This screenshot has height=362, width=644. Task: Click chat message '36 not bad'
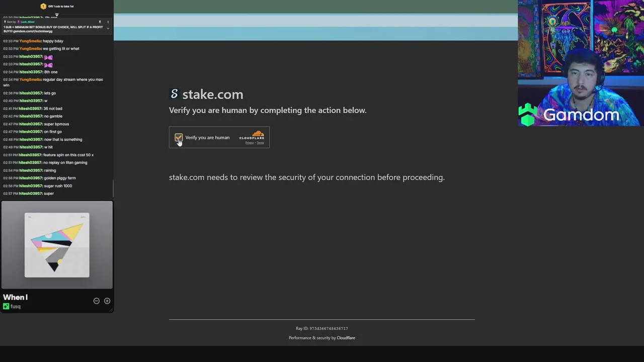point(53,109)
